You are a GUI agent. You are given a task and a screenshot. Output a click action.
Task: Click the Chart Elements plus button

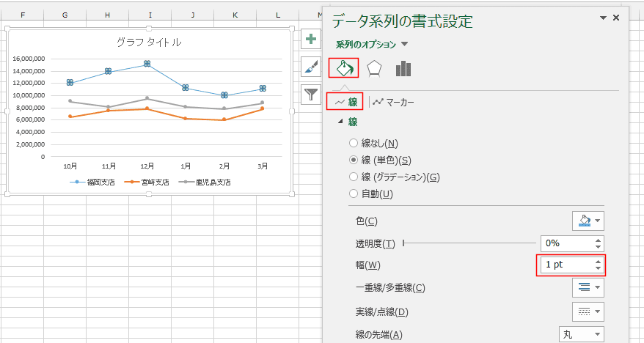311,39
